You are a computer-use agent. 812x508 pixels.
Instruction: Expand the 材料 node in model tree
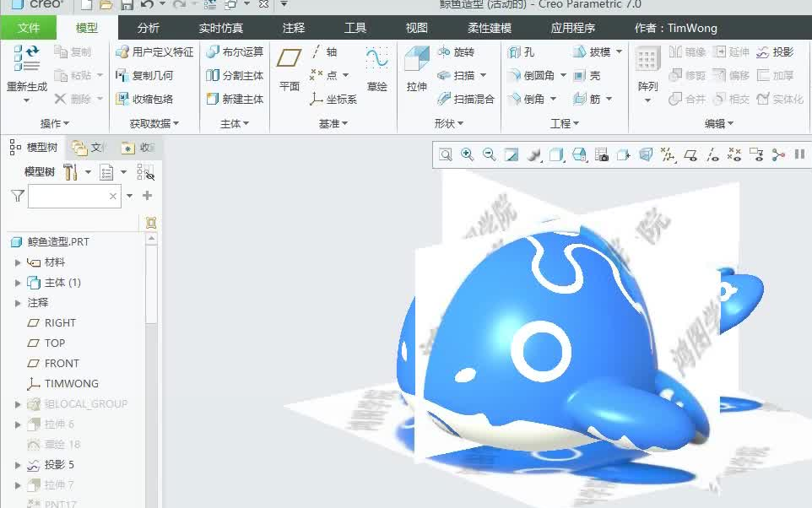pos(19,262)
